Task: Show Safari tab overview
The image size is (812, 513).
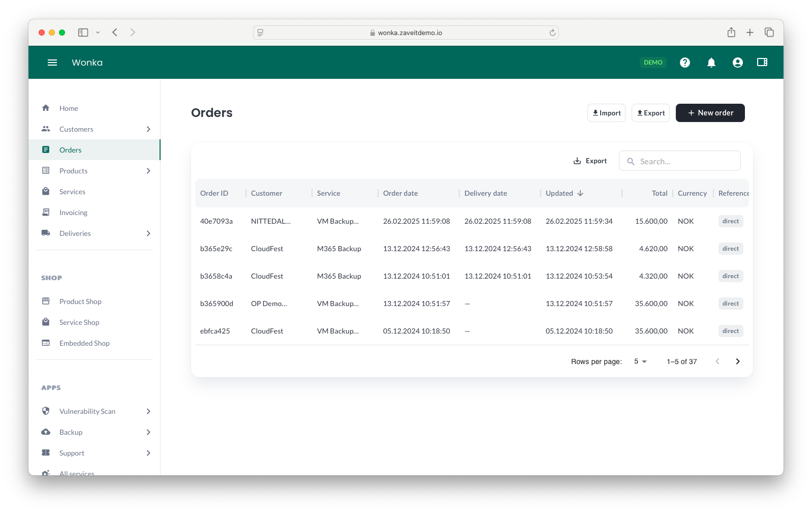Action: click(769, 33)
